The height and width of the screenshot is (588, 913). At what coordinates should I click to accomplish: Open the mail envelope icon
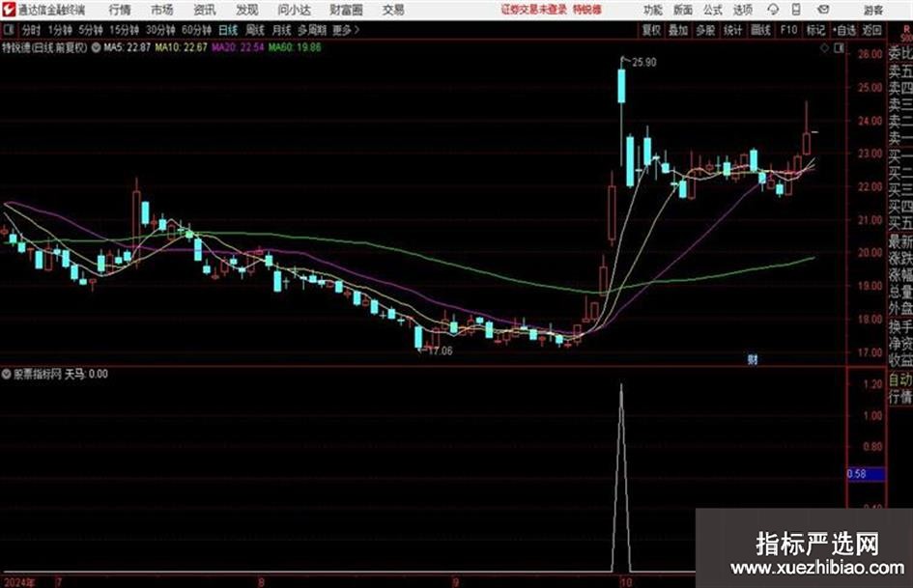coord(823,10)
